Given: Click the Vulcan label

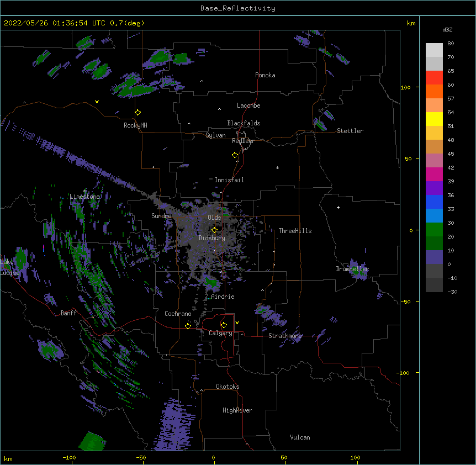Looking at the screenshot, I should point(300,437).
